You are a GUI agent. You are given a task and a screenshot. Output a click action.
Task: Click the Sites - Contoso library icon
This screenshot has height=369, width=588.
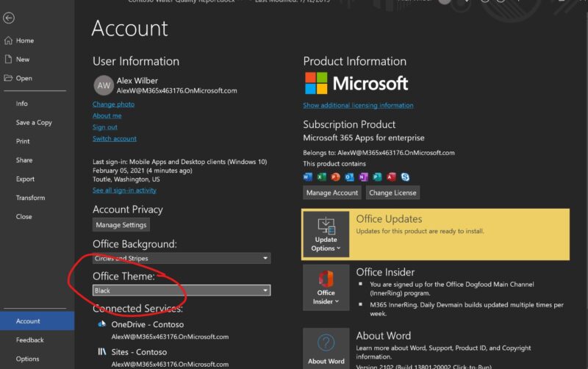pyautogui.click(x=102, y=352)
